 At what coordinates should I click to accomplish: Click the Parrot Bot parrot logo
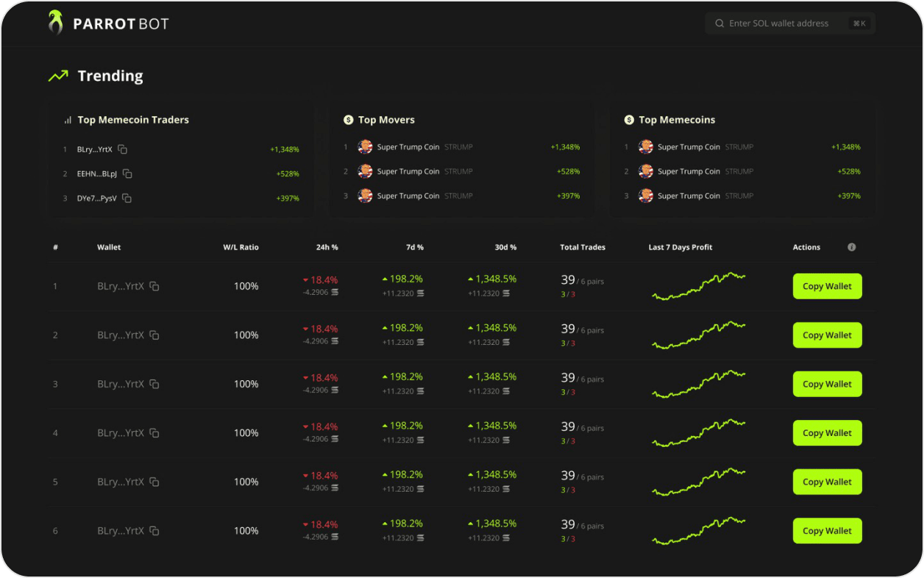[56, 22]
